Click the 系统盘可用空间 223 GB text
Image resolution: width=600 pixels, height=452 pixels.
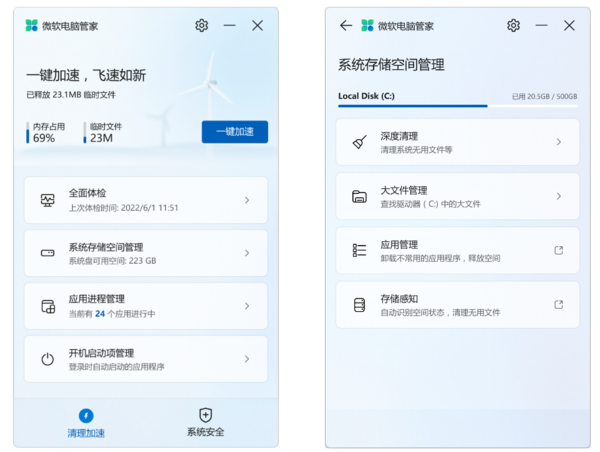112,261
